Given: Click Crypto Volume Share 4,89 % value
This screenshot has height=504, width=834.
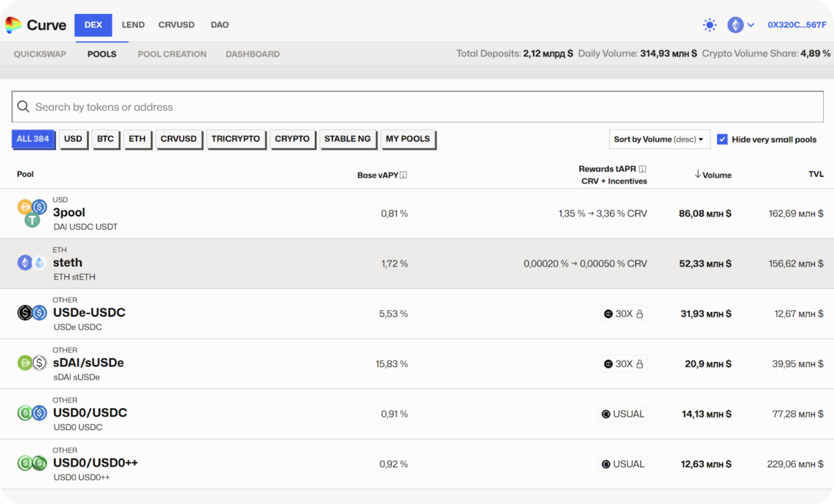Looking at the screenshot, I should point(815,54).
